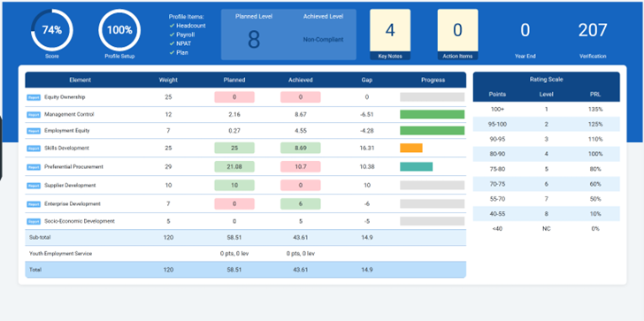Click the Plan profile item checkmark
The height and width of the screenshot is (321, 644).
(x=172, y=52)
